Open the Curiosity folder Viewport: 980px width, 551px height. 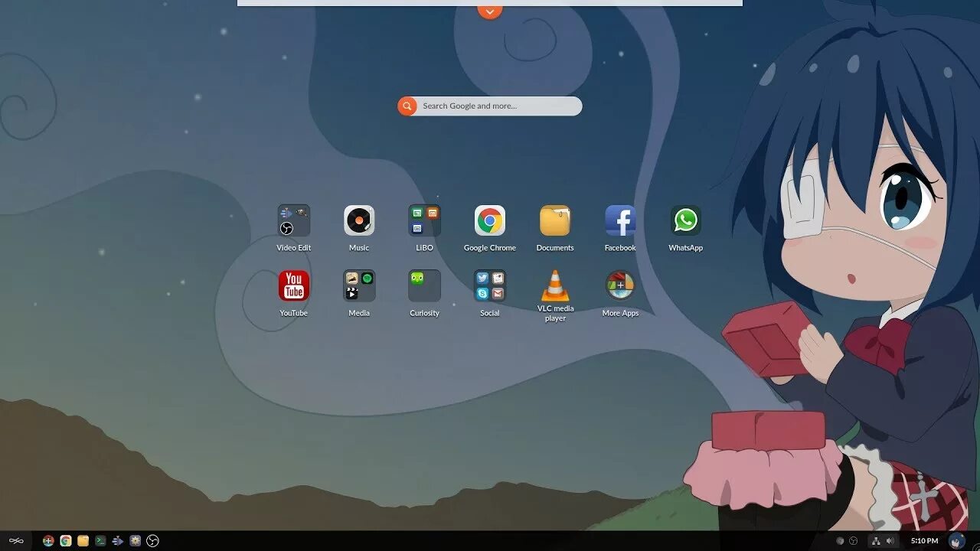(424, 285)
